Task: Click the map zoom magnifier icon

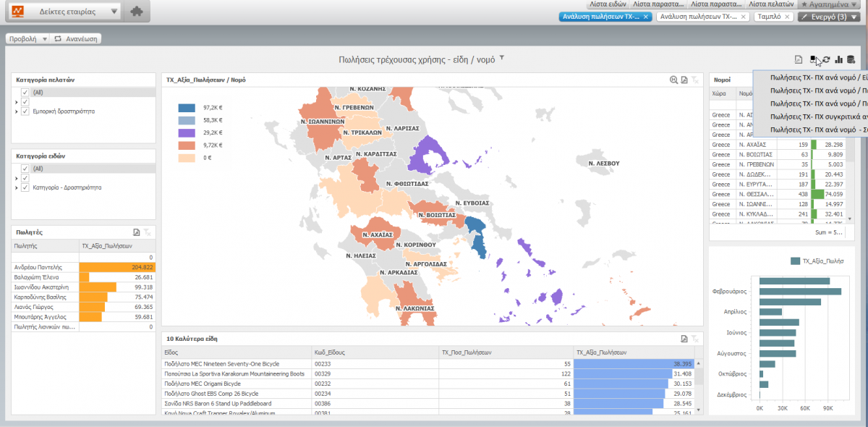Action: (673, 80)
